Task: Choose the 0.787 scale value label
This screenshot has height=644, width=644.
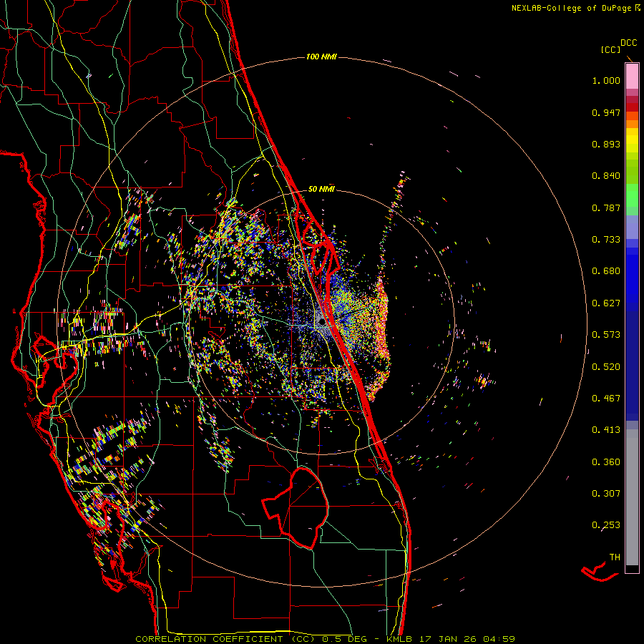Action: coord(605,208)
